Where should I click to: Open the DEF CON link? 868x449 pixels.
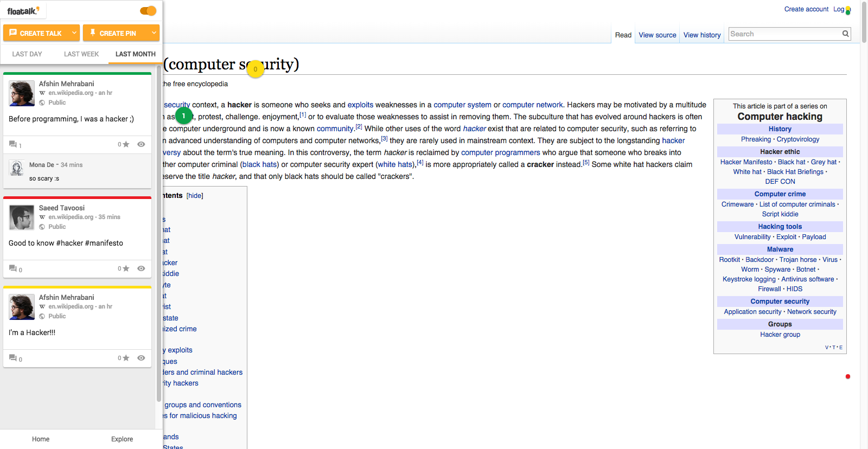[x=780, y=182]
